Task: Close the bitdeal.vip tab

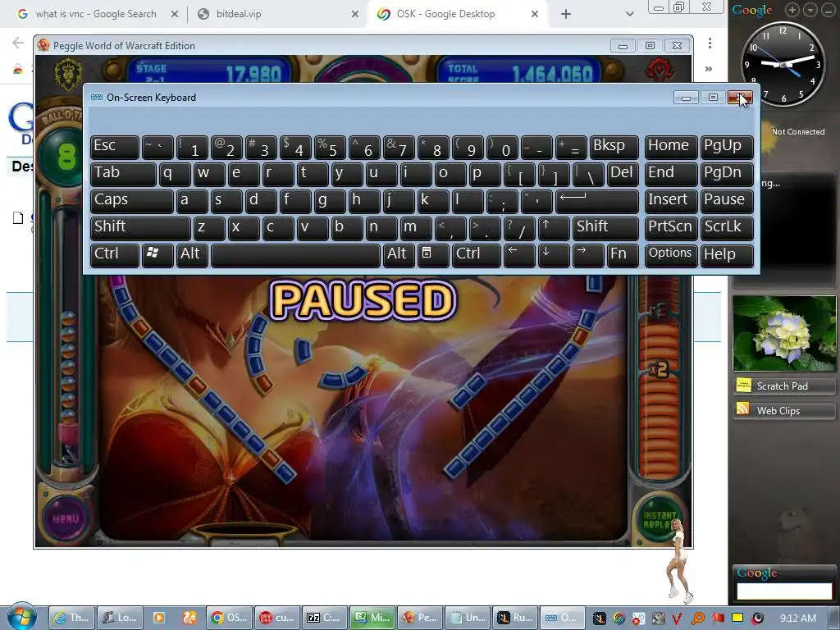Action: (354, 15)
